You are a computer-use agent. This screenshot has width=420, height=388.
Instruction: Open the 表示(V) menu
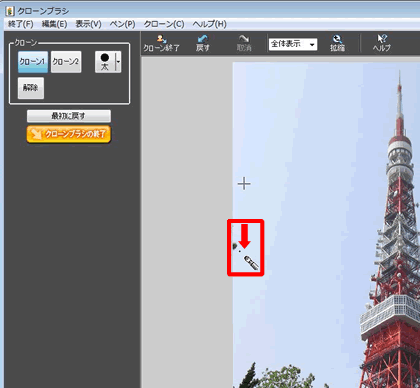89,24
